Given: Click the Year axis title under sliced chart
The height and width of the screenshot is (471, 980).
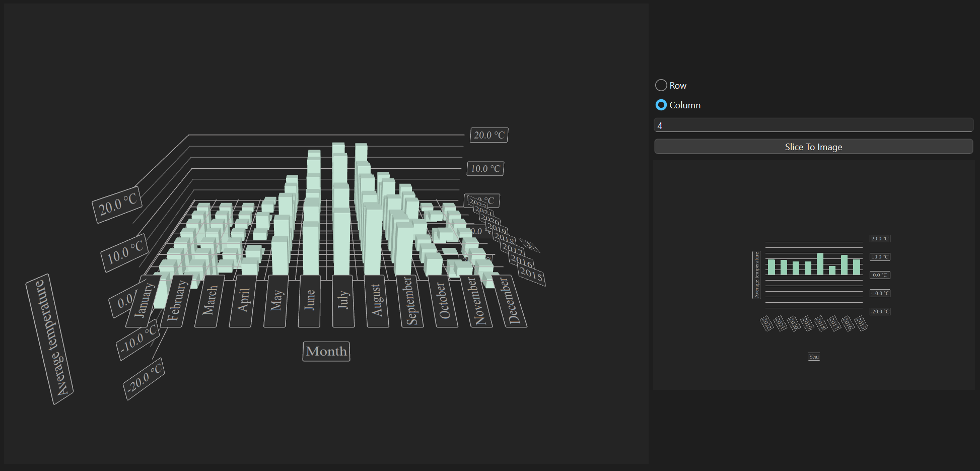Looking at the screenshot, I should tap(814, 356).
